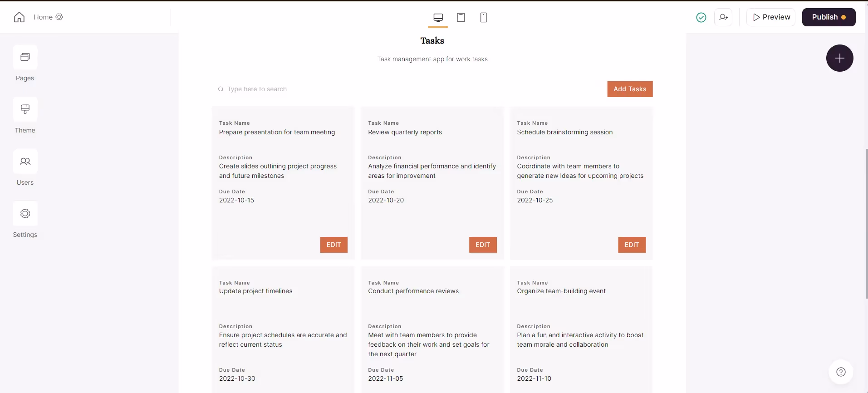Click the home icon in the top bar
This screenshot has width=868, height=393.
click(19, 17)
